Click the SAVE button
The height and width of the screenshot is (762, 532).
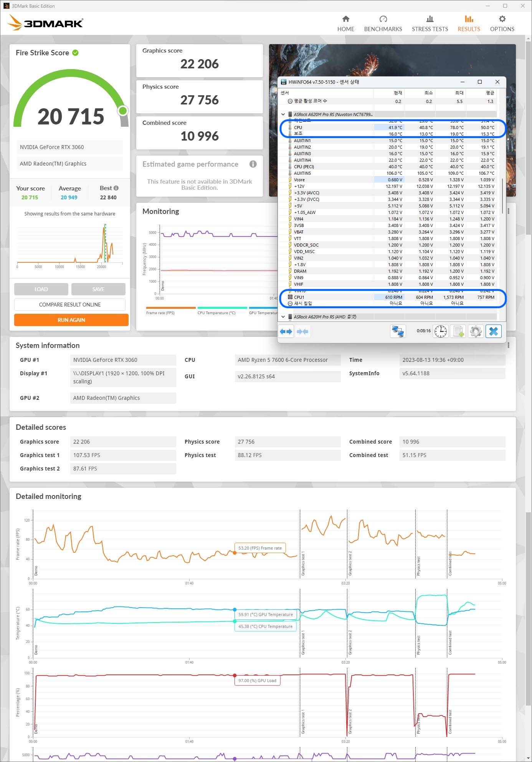98,289
